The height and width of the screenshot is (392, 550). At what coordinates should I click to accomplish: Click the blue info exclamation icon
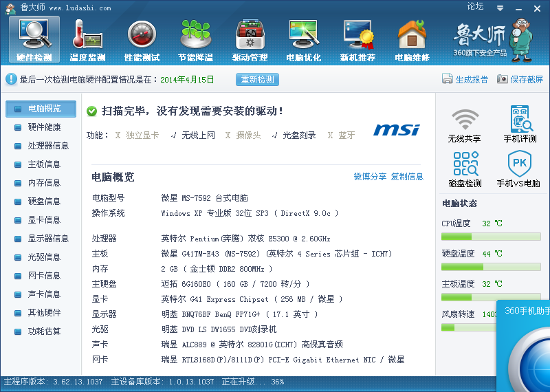coord(11,79)
